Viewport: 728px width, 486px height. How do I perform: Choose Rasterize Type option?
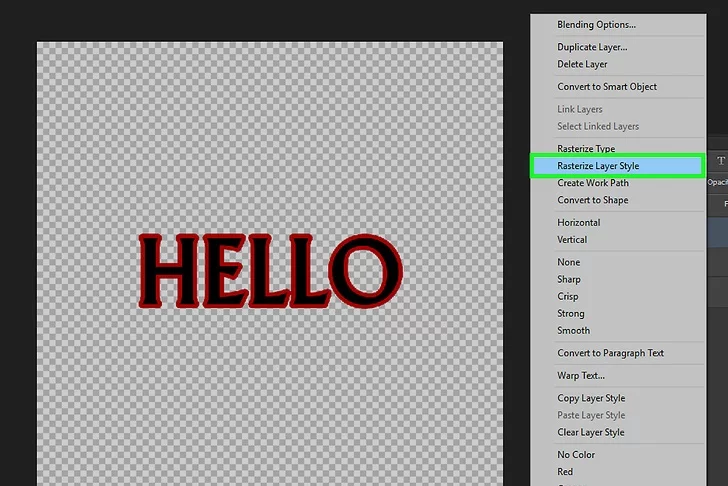point(586,149)
